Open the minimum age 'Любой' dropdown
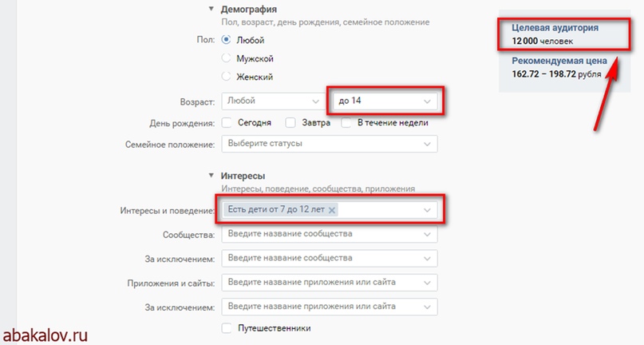This screenshot has height=345, width=644. pos(273,101)
